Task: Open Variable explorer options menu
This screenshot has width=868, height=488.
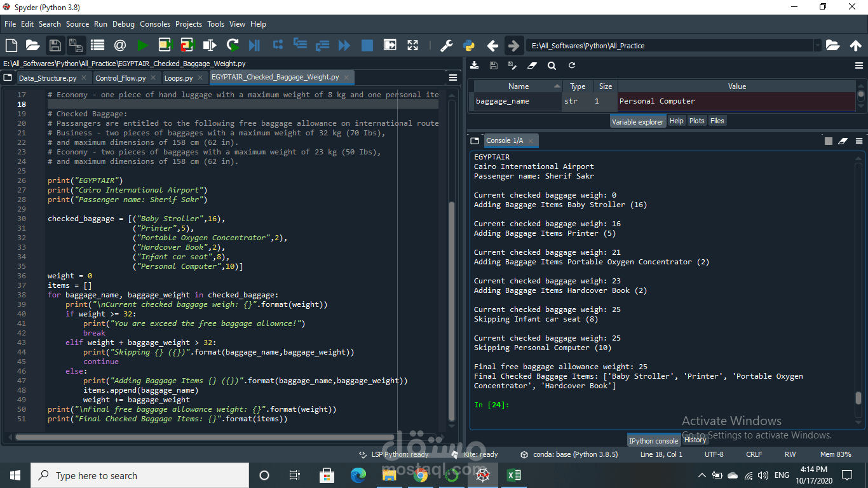Action: tap(859, 65)
